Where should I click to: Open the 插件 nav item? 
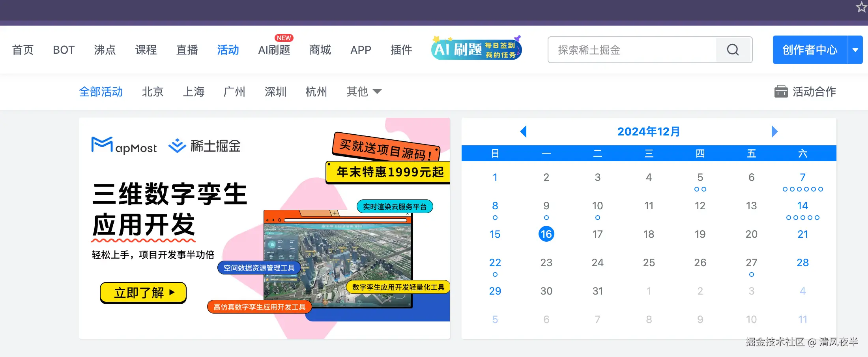click(x=401, y=50)
